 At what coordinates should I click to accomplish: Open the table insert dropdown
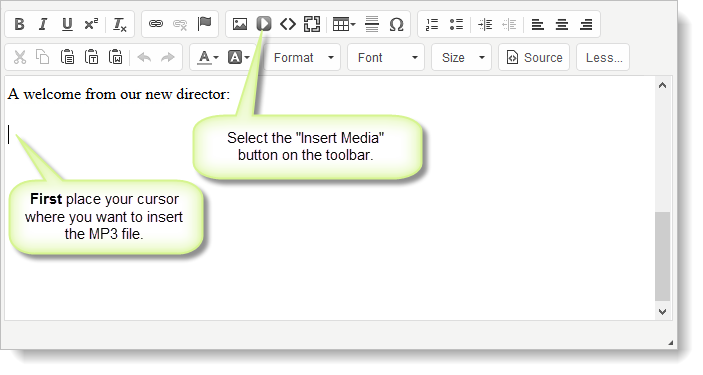point(344,24)
